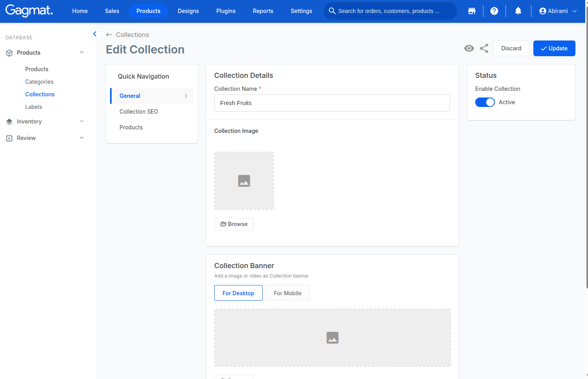Click the orders, customers, products search box
Screen dimensions: 588x379
coord(390,11)
